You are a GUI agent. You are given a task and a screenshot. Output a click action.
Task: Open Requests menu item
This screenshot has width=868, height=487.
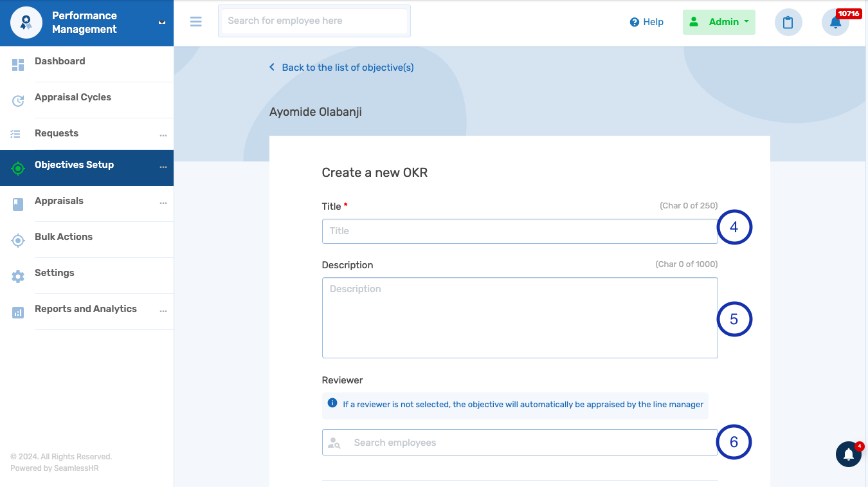(x=57, y=133)
